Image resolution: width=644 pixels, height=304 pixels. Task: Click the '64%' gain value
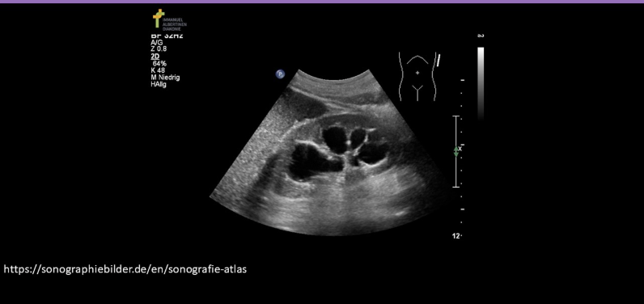(159, 64)
